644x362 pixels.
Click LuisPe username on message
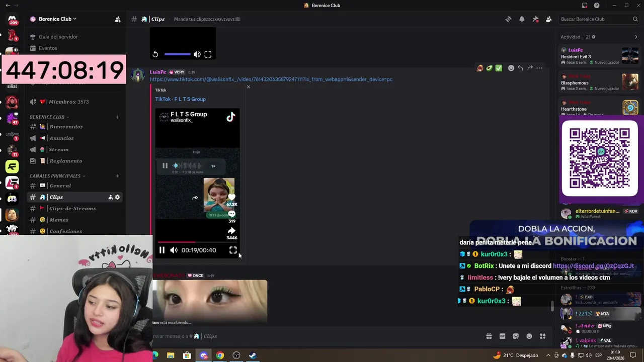click(x=157, y=72)
